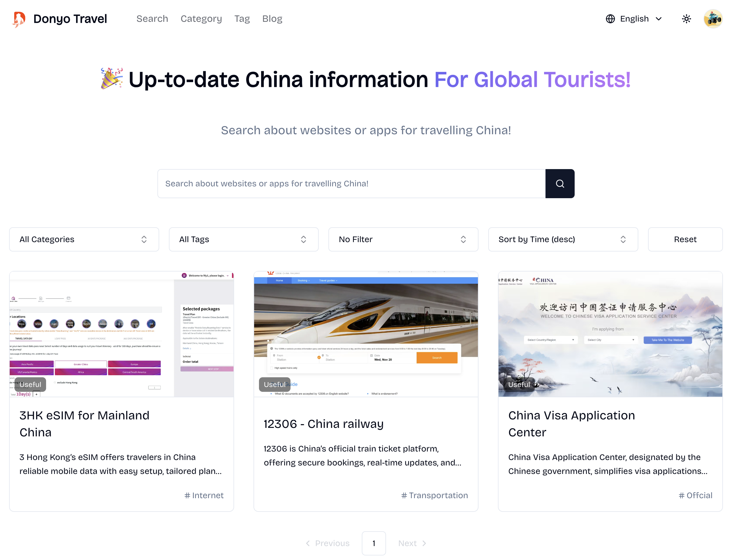This screenshot has height=560, width=729.
Task: Click the magnifying glass search button
Action: coord(559,183)
